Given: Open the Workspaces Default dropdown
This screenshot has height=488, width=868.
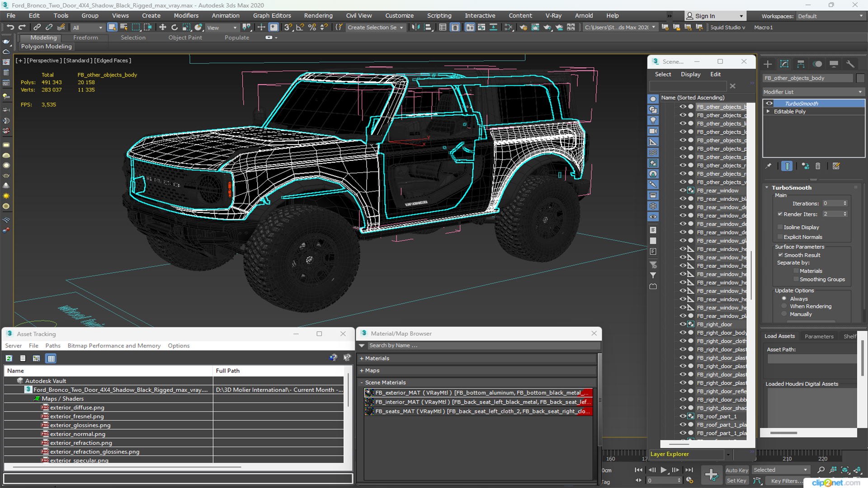Looking at the screenshot, I should point(830,16).
